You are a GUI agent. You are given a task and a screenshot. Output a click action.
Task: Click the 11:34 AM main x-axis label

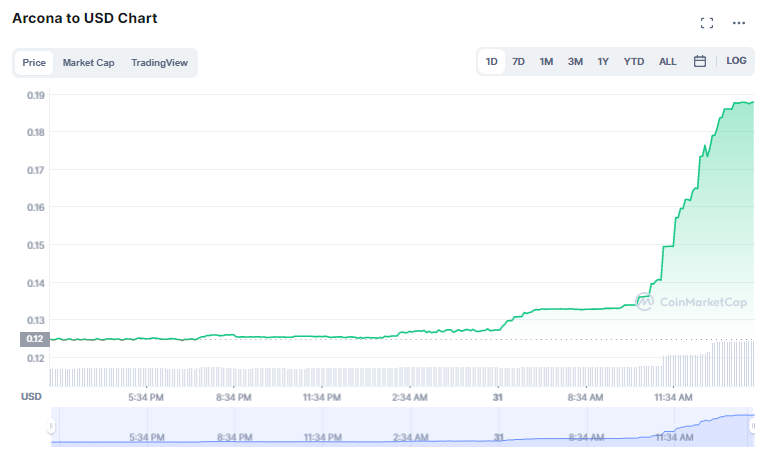click(673, 397)
